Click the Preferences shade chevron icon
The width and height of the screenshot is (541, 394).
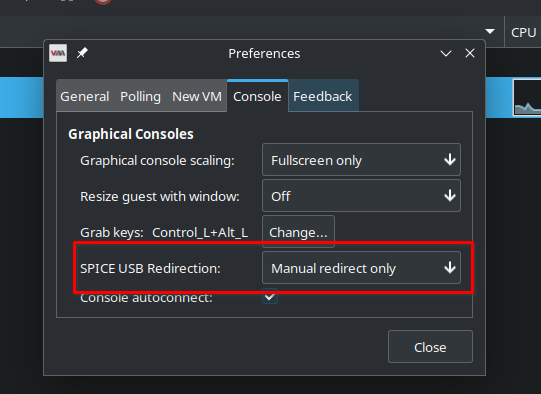(x=446, y=53)
